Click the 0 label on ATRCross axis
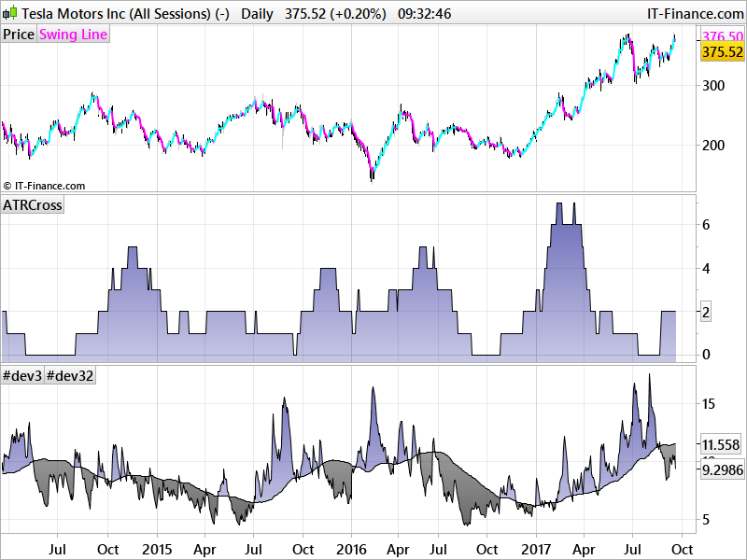This screenshot has width=747, height=560. (x=706, y=355)
